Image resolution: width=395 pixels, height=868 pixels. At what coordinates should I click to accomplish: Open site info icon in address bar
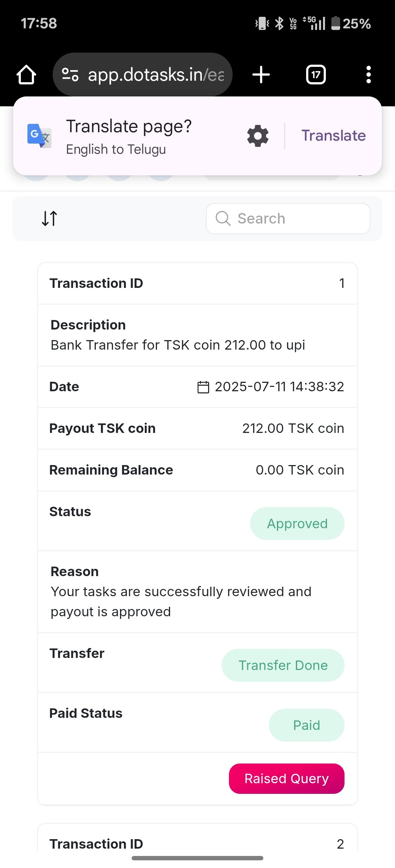pyautogui.click(x=70, y=75)
